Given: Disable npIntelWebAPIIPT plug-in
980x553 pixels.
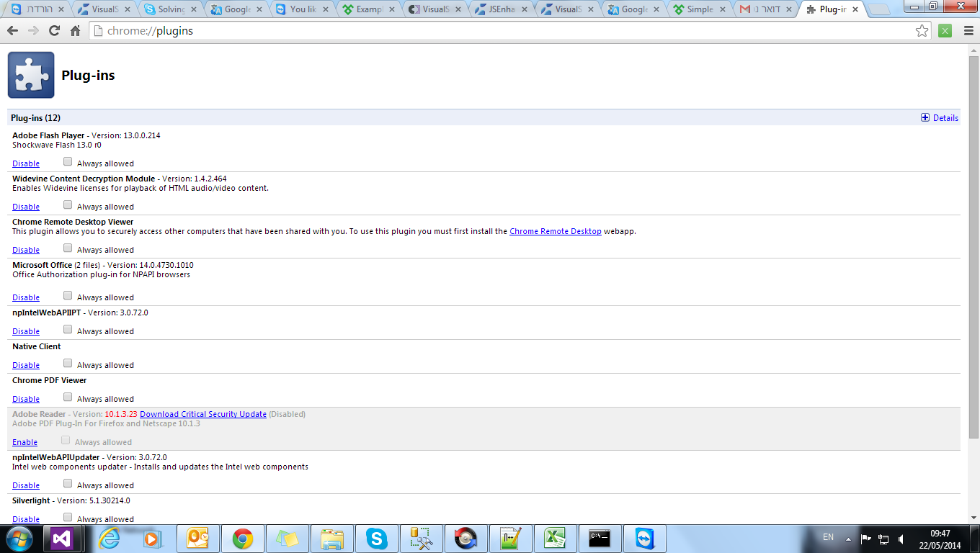Looking at the screenshot, I should point(26,331).
